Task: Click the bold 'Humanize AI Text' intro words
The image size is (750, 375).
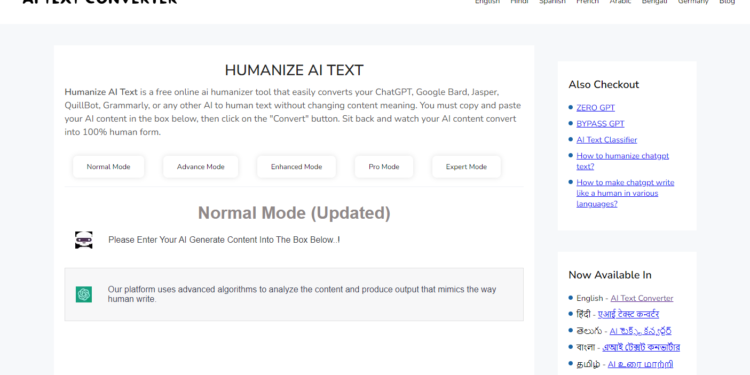Action: 101,92
